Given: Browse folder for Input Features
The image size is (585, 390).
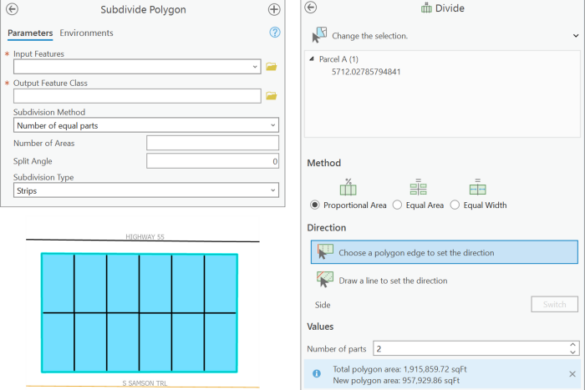Looking at the screenshot, I should coord(271,67).
